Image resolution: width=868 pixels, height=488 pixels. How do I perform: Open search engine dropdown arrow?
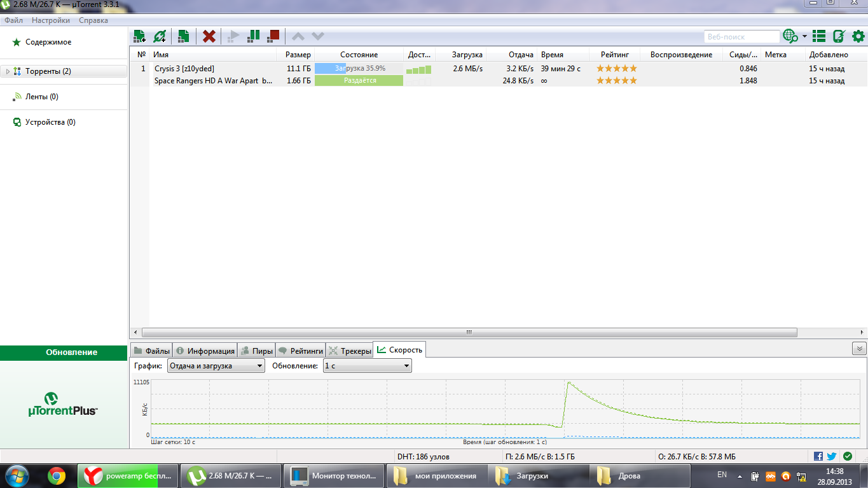pos(804,36)
